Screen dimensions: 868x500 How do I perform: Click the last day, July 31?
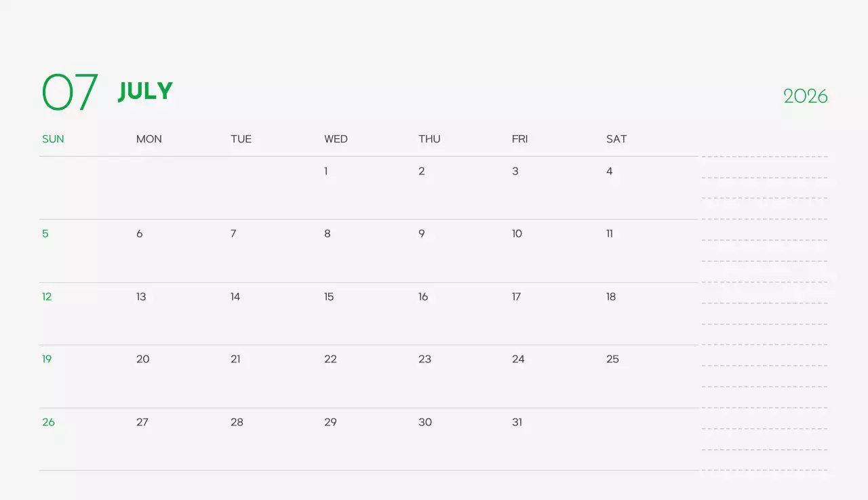[517, 423]
